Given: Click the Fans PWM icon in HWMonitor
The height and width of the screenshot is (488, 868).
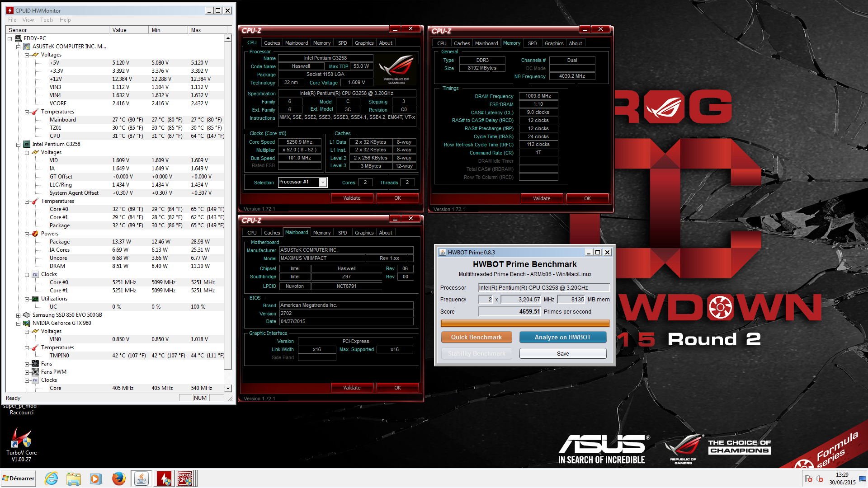Looking at the screenshot, I should 35,372.
